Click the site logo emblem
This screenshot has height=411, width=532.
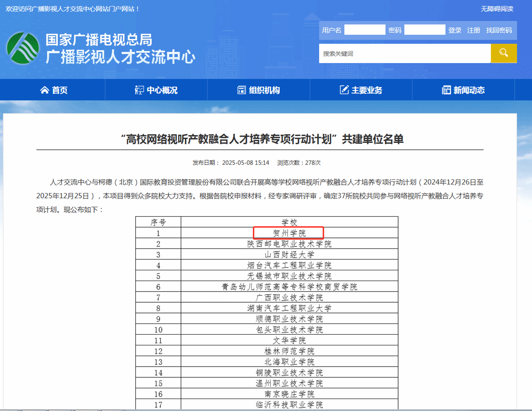23,48
